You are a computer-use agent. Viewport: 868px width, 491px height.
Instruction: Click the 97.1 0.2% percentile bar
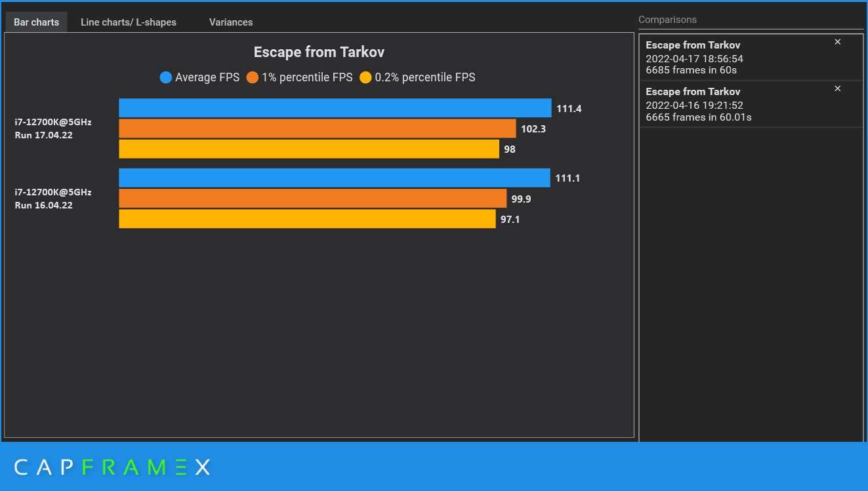307,219
